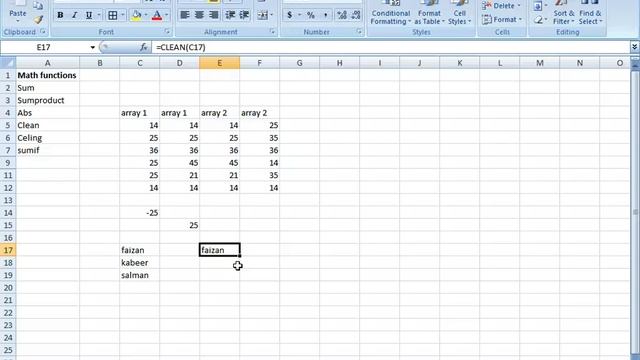Apply red Font Color swatch
Viewport: 640px width, 360px height.
point(157,16)
